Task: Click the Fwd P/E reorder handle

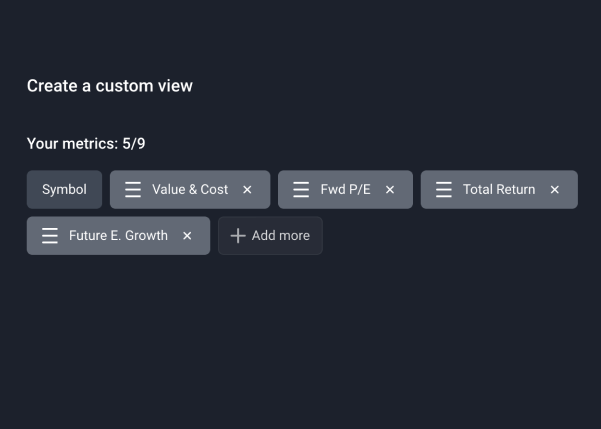Action: [x=301, y=190]
